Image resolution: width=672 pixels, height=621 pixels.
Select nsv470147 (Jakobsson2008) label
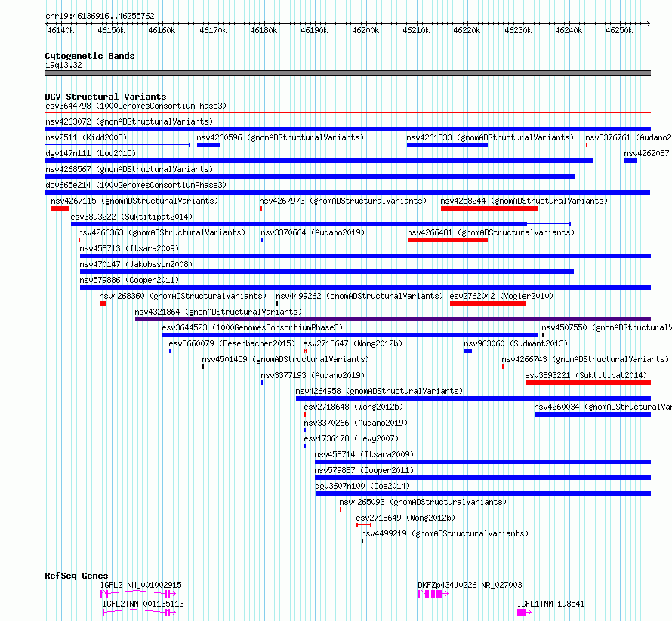pyautogui.click(x=136, y=264)
